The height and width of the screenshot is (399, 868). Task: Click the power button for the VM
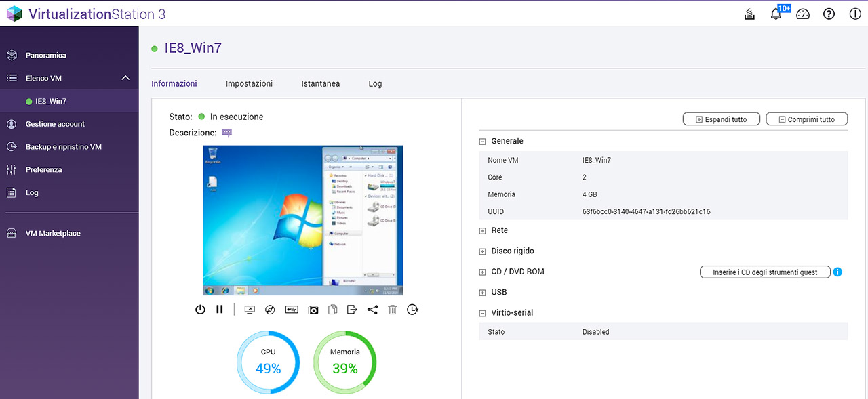click(x=200, y=310)
